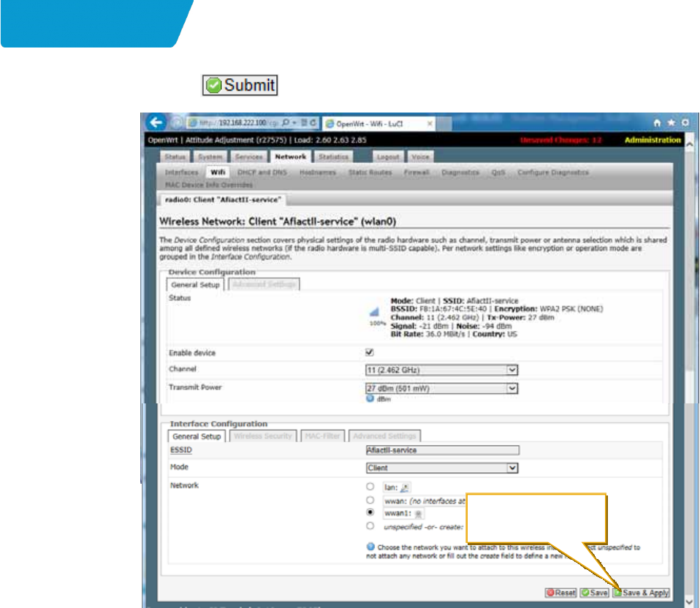Click the Reset button
Screen dimensions: 700x608
(561, 593)
